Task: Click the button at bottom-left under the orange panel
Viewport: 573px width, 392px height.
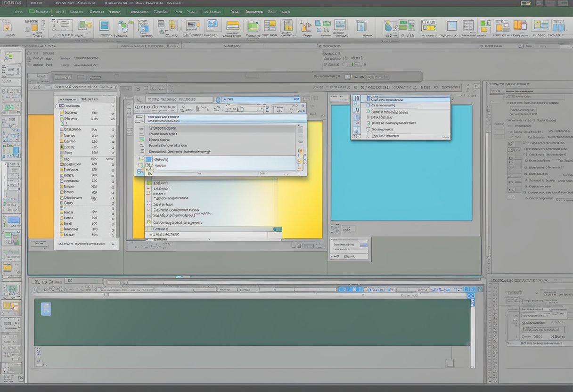Action: pos(39,244)
